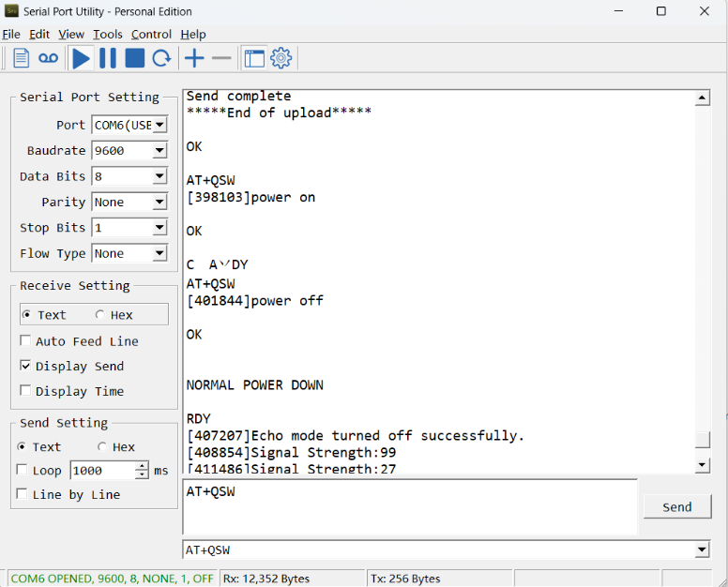Click the plus add toolbar icon
The height and width of the screenshot is (587, 728).
[x=194, y=58]
